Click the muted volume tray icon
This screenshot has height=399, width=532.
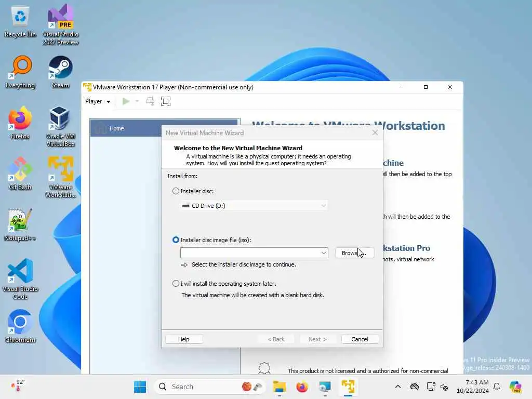(x=444, y=387)
